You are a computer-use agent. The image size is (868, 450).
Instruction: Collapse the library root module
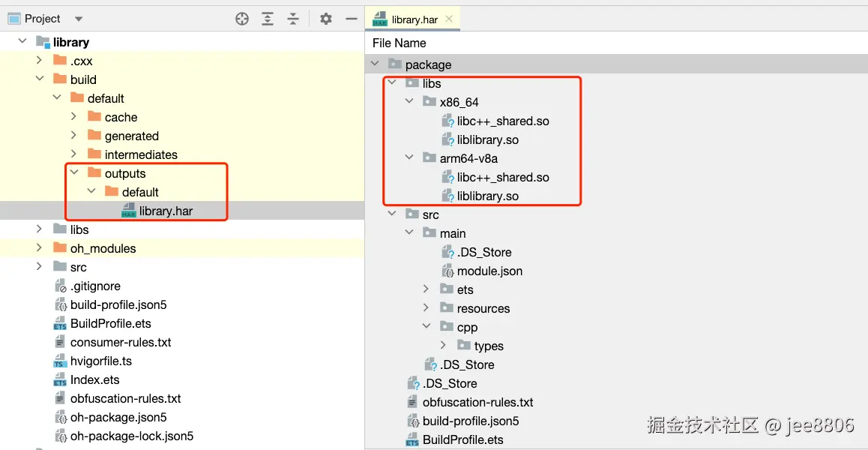pyautogui.click(x=22, y=41)
